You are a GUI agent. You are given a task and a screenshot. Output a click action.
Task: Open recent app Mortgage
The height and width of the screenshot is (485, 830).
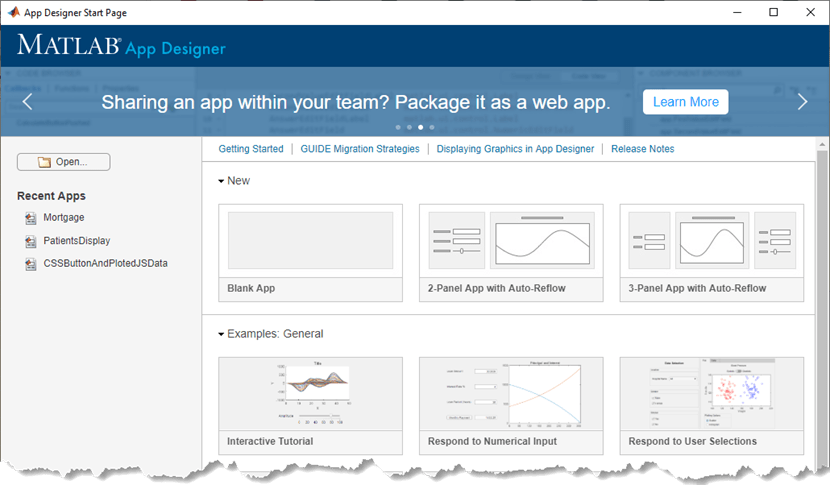64,217
